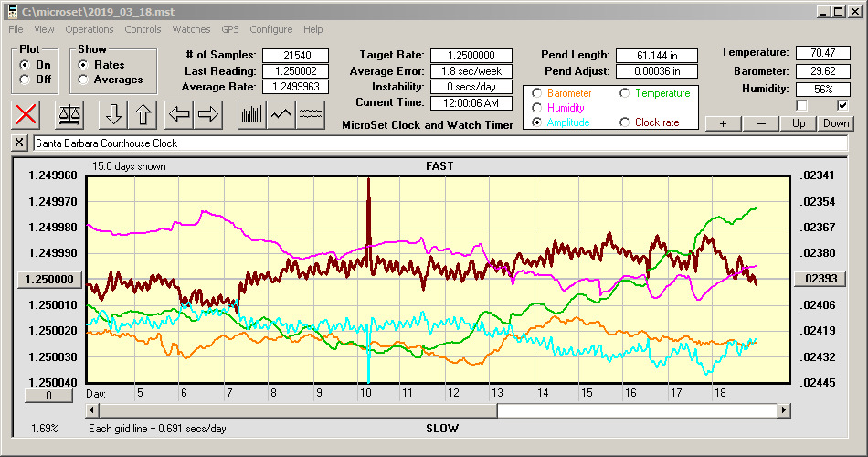This screenshot has width=868, height=457.
Task: Click the left arrow toolbar icon
Action: pyautogui.click(x=179, y=114)
